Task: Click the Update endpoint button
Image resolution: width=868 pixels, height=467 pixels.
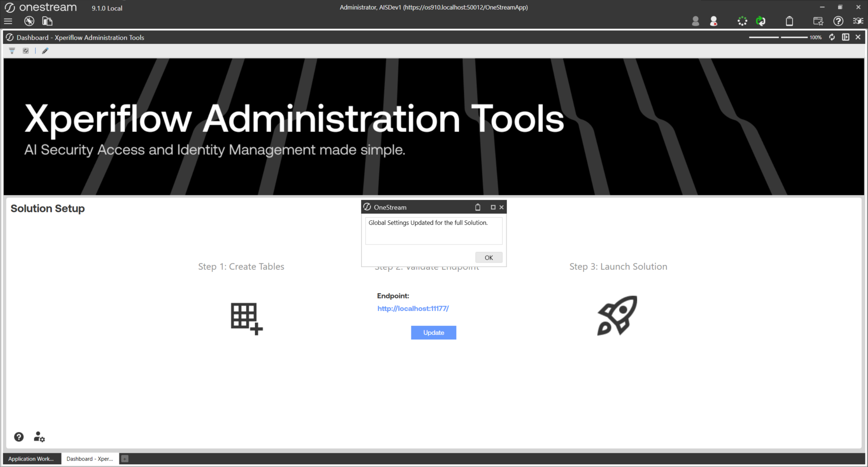Action: coord(433,333)
